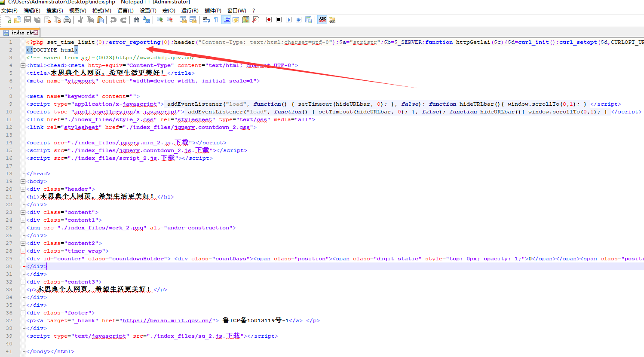Zoom in with the magnifier plus icon

[x=159, y=20]
